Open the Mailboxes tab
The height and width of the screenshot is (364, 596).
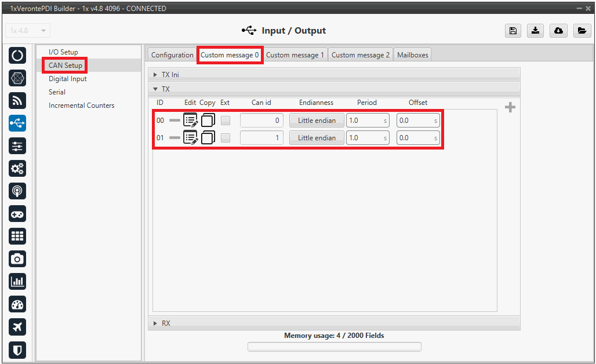(x=412, y=55)
